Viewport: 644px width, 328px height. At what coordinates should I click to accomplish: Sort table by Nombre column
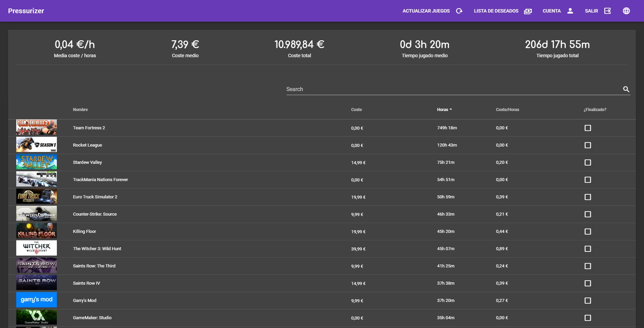(80, 110)
